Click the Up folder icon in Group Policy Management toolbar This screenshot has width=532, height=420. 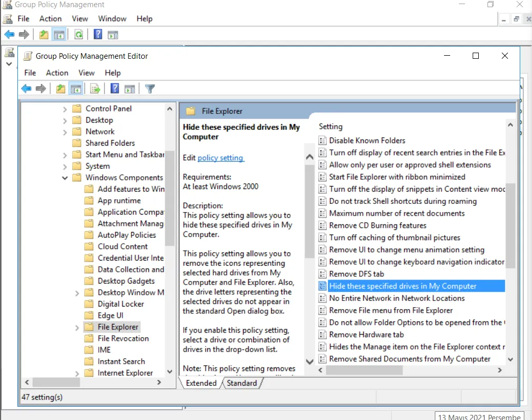coord(44,35)
